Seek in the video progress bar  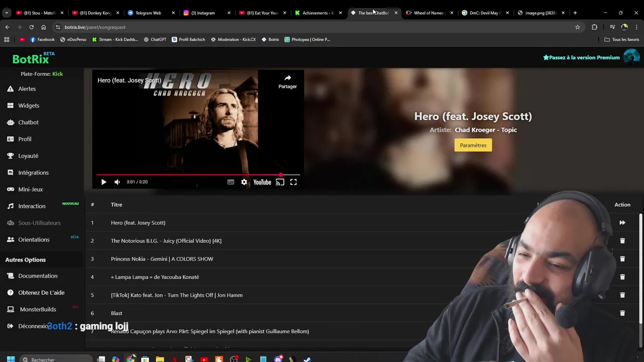click(x=198, y=175)
